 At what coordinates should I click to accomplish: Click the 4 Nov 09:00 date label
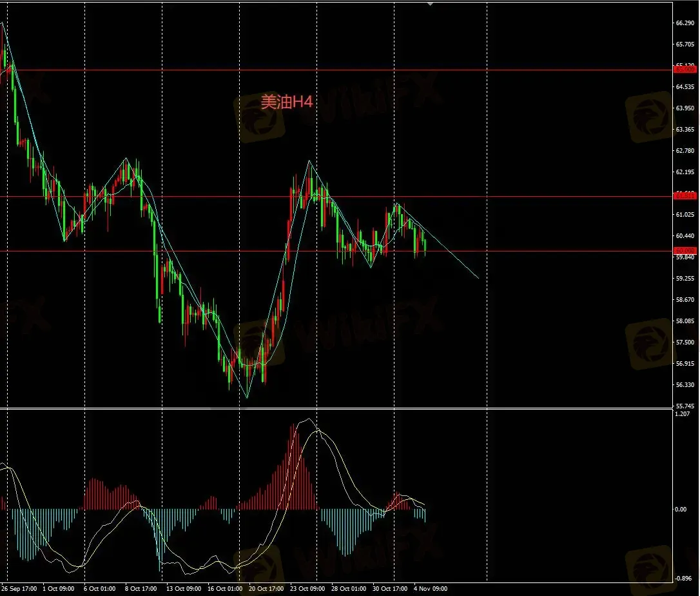[x=431, y=588]
